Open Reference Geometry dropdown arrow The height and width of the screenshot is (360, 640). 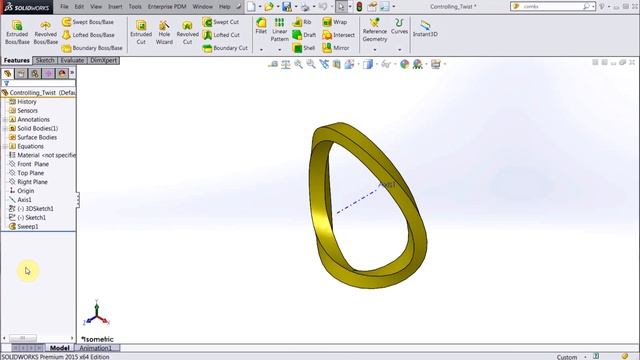pos(375,50)
